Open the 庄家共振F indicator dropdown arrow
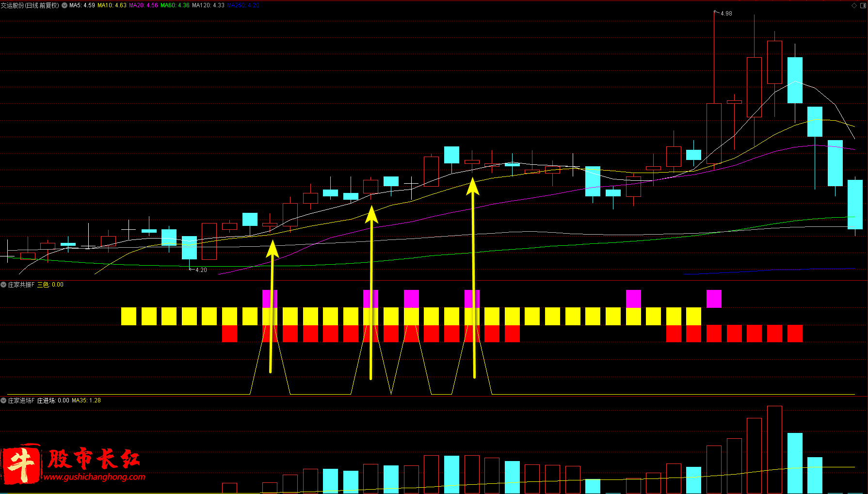 3,285
